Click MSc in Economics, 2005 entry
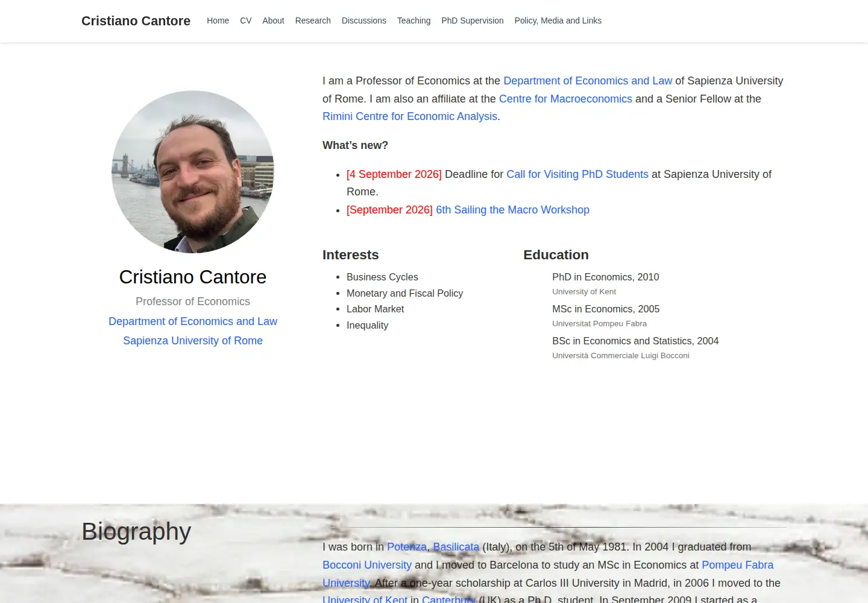Viewport: 868px width, 603px height. click(x=606, y=309)
